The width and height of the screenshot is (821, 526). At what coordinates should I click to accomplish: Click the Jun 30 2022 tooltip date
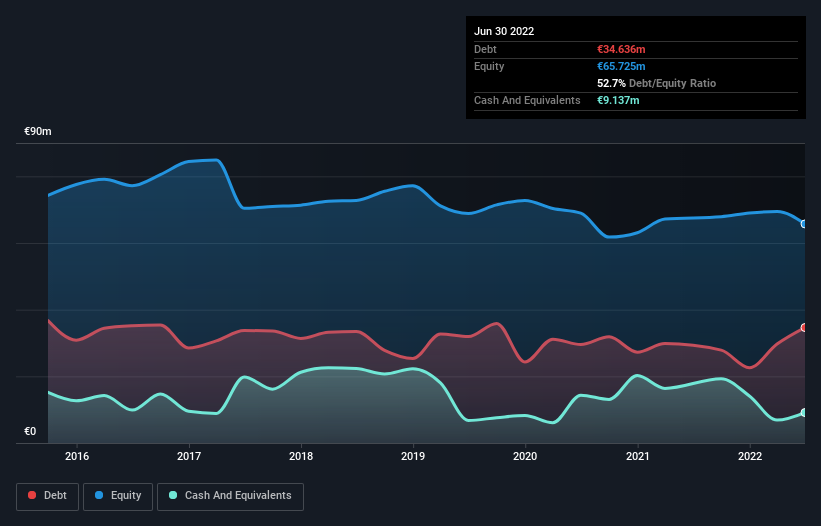coord(504,31)
